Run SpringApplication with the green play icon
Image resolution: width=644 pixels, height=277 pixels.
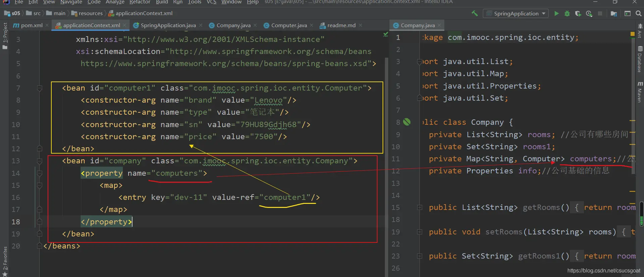tap(556, 13)
